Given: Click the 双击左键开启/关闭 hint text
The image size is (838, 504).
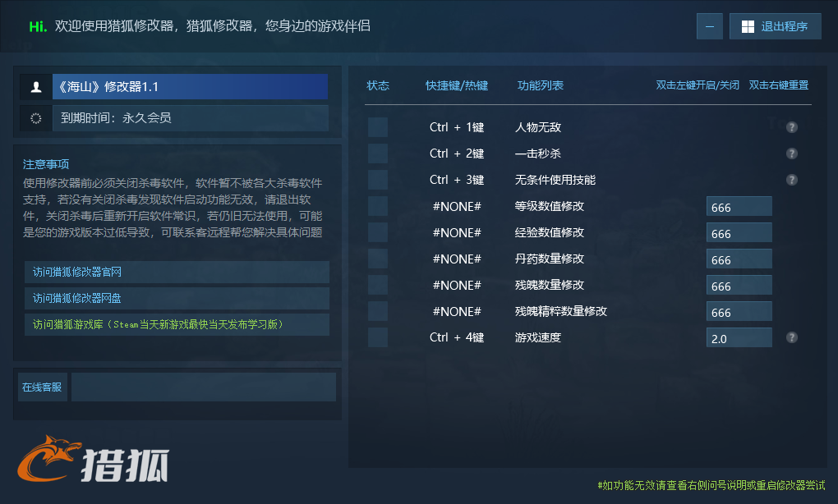Looking at the screenshot, I should click(x=698, y=85).
